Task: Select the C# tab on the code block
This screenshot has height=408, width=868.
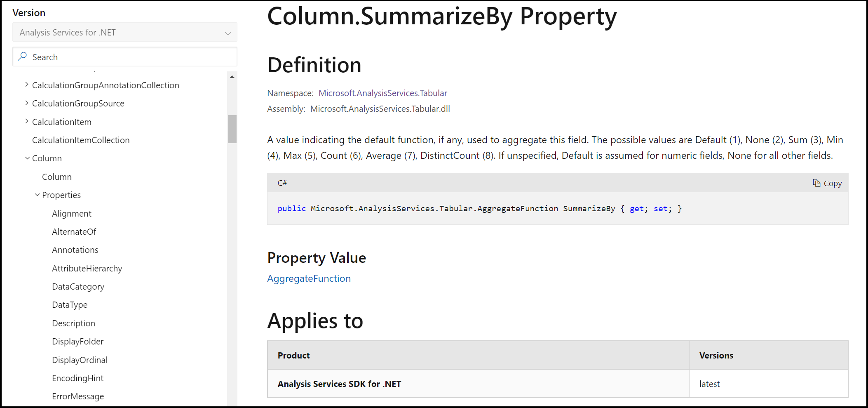Action: 282,183
